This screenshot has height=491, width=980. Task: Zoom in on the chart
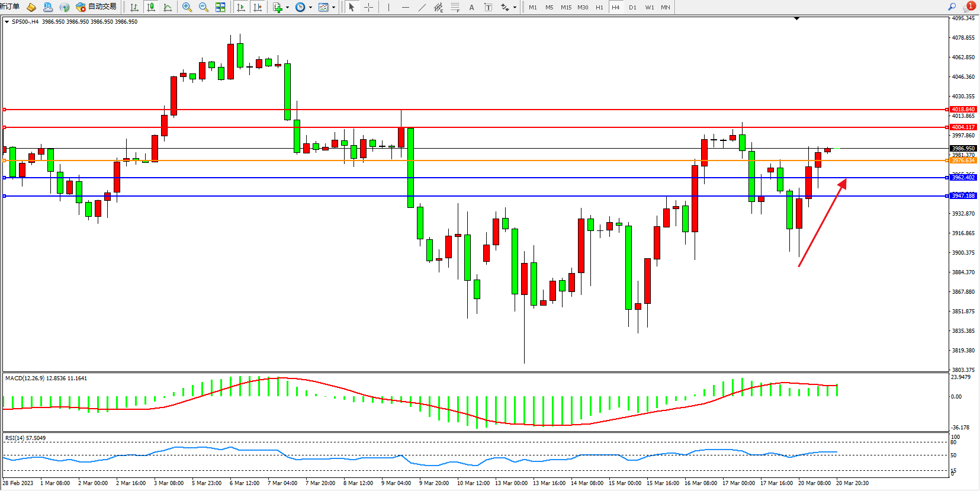(187, 7)
